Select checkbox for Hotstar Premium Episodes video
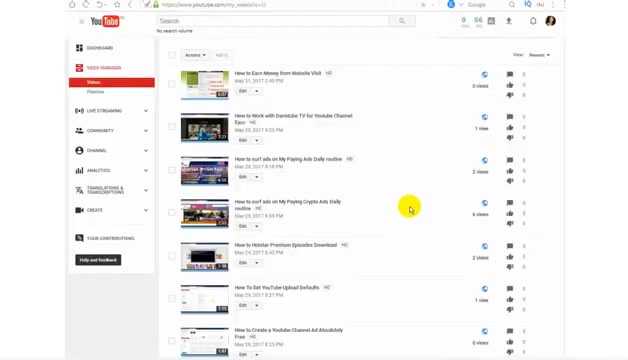628x360 pixels. tap(171, 256)
